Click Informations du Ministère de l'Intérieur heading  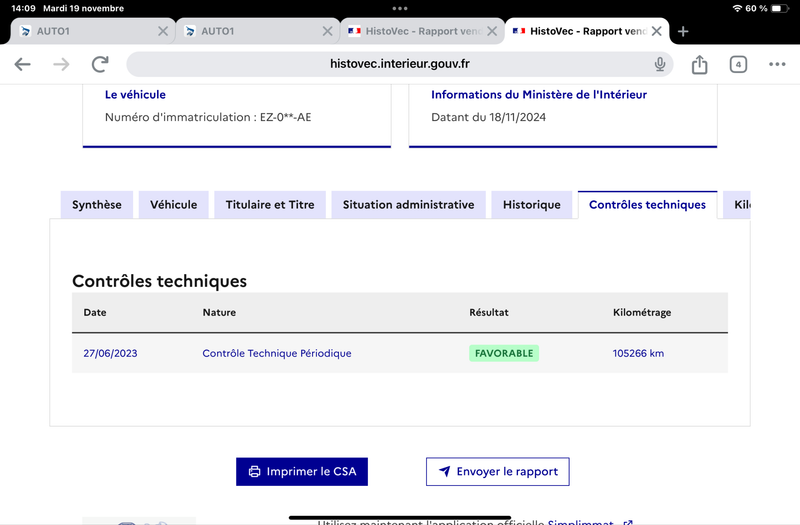(539, 94)
